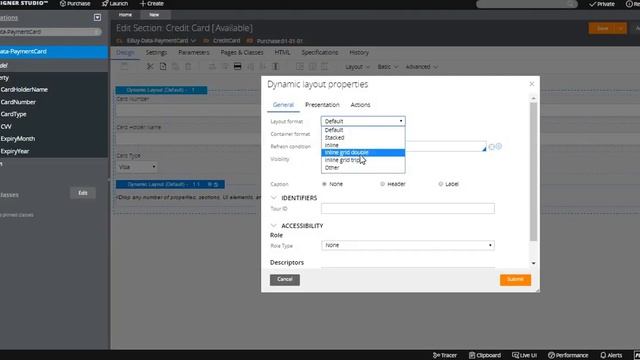The image size is (640, 360).
Task: Click the Edit button in sidebar
Action: tap(83, 193)
